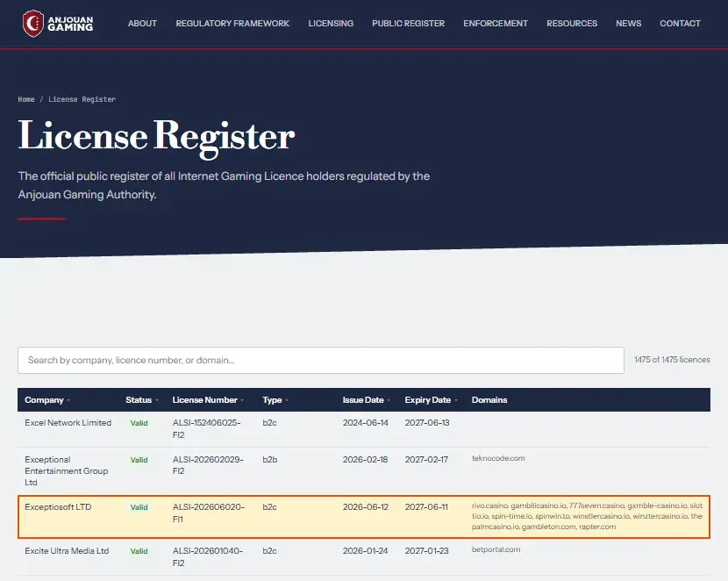Sort table by Company column
Image resolution: width=728 pixels, height=581 pixels.
point(46,400)
